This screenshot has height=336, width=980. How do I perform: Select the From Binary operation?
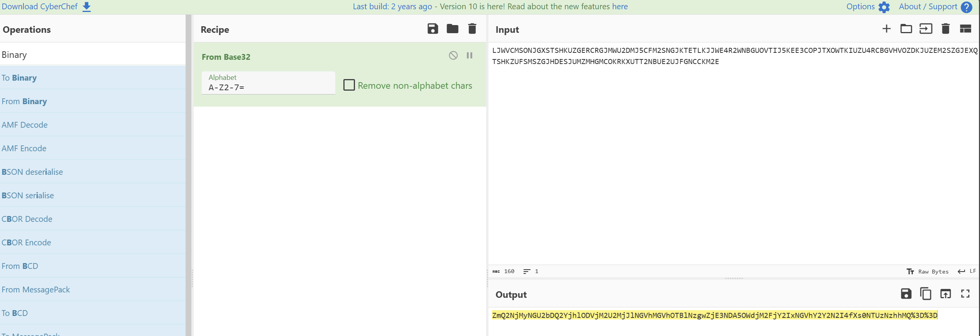24,101
